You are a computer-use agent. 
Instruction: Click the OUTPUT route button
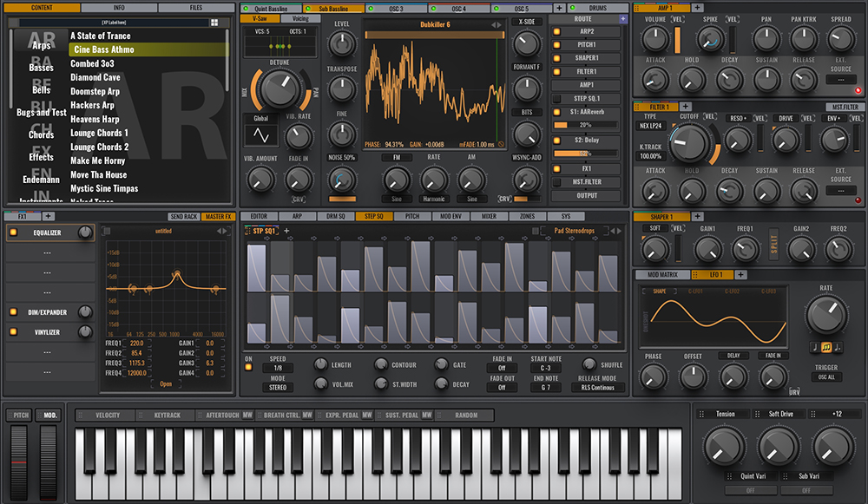(586, 195)
